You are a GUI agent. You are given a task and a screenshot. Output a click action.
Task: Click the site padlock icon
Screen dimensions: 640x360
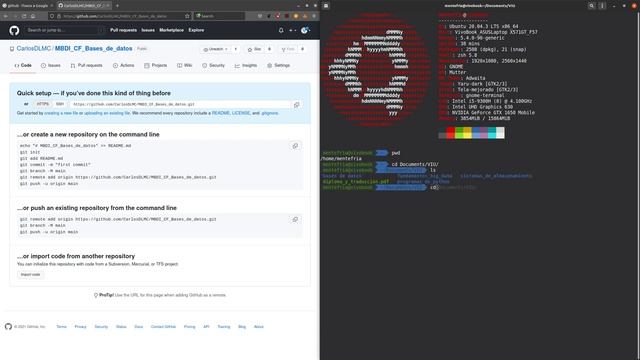point(59,16)
